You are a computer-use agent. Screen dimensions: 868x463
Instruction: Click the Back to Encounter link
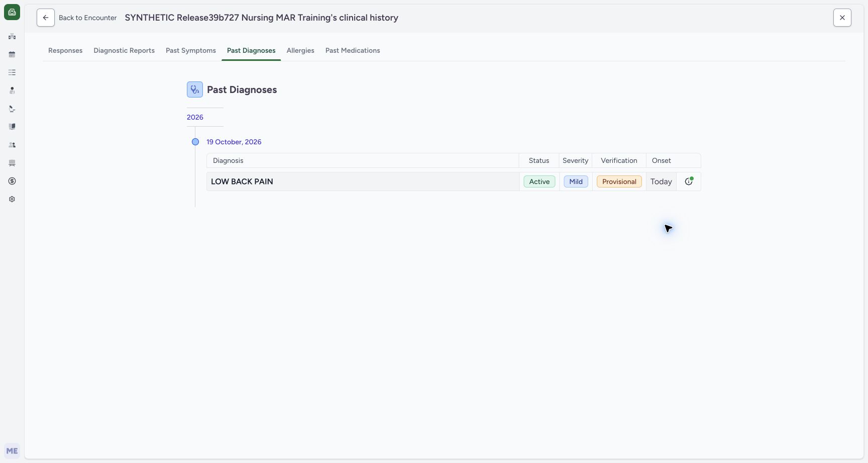coord(88,18)
